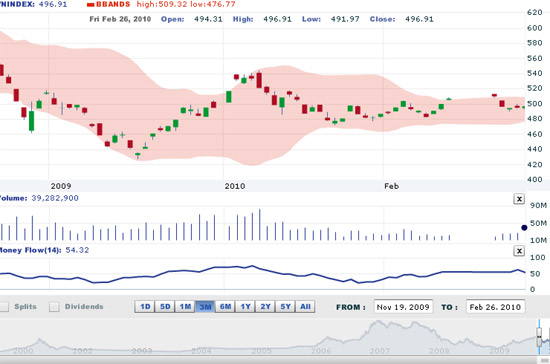Click the date Fri Feb 26, 2010
The width and height of the screenshot is (550, 364).
point(120,19)
